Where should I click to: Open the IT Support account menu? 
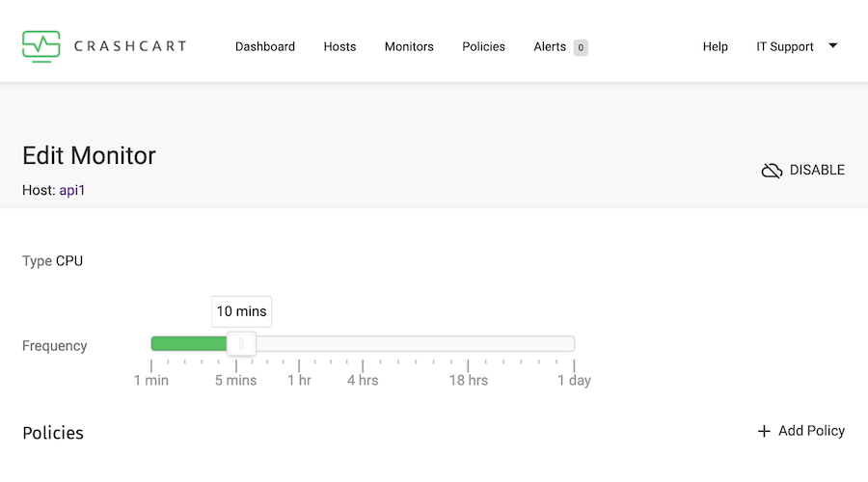click(785, 46)
